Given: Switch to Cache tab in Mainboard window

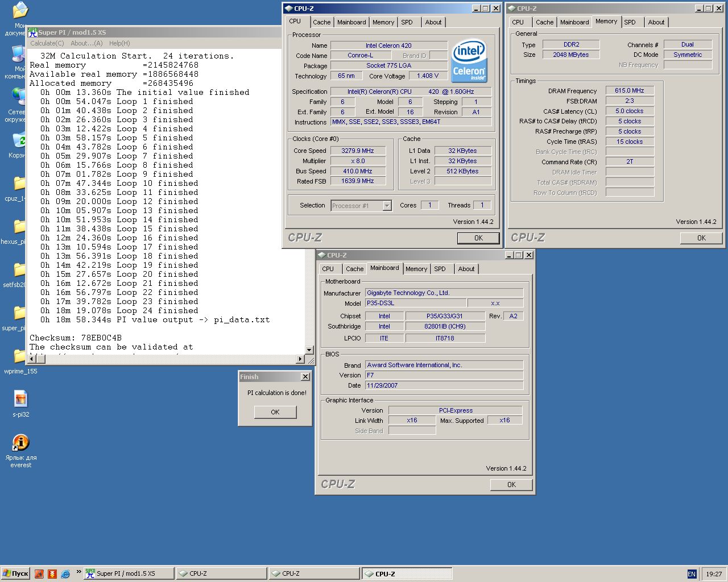Looking at the screenshot, I should [354, 269].
